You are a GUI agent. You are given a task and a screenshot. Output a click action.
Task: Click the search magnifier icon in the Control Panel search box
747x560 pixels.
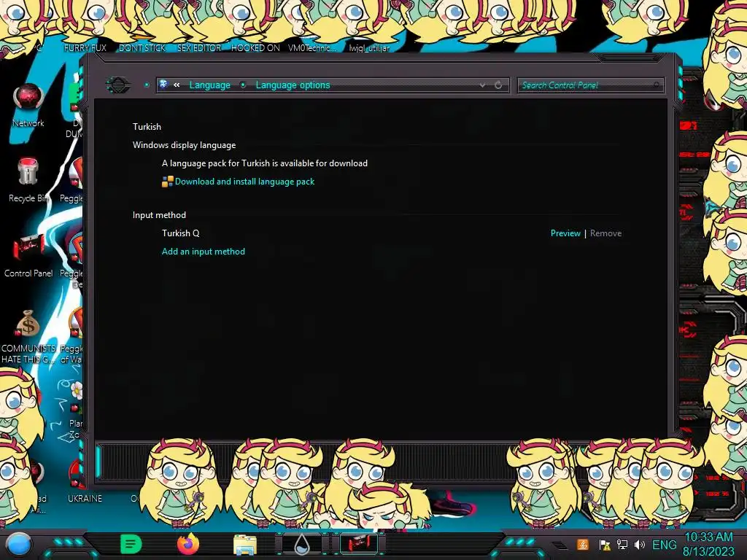tap(657, 85)
